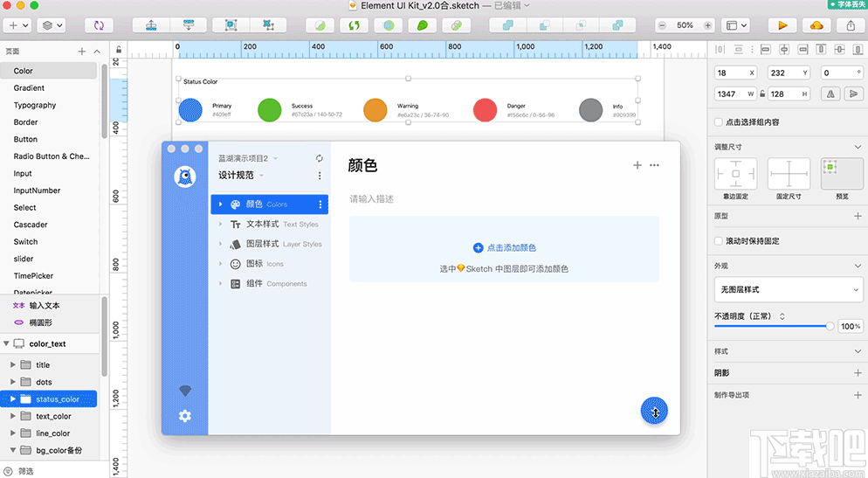Click the Ungroup toolbar icon
The width and height of the screenshot is (868, 478).
tap(268, 25)
